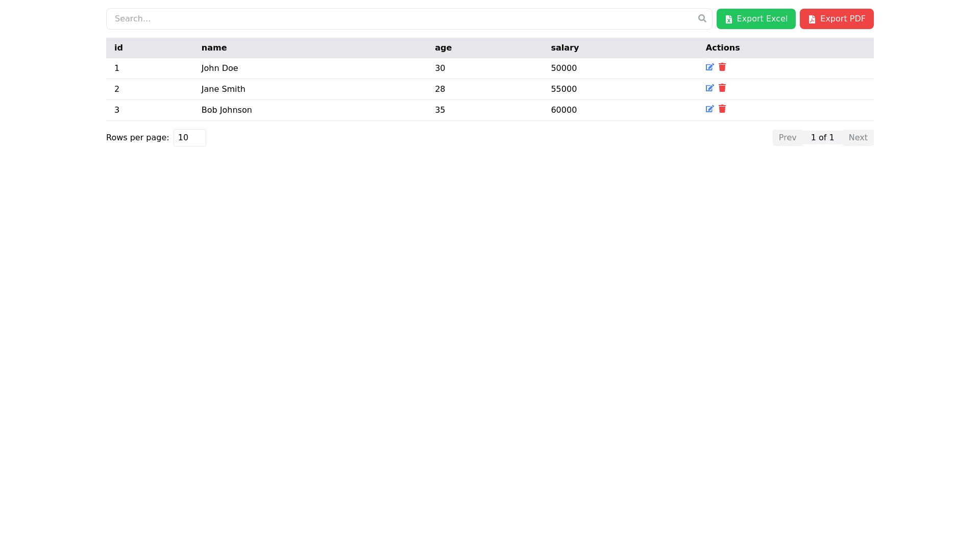Click the edit icon for John Doe
Screen dimensions: 980x551
(x=709, y=67)
